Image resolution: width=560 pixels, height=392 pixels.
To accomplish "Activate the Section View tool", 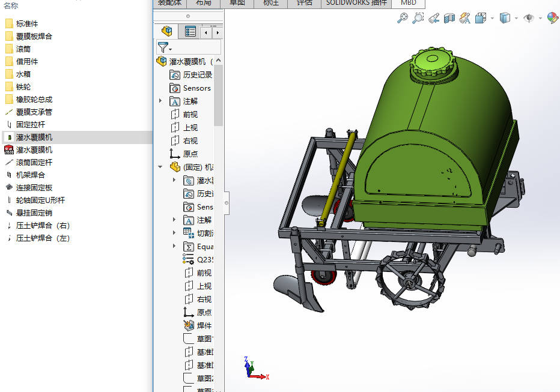I will click(x=449, y=19).
